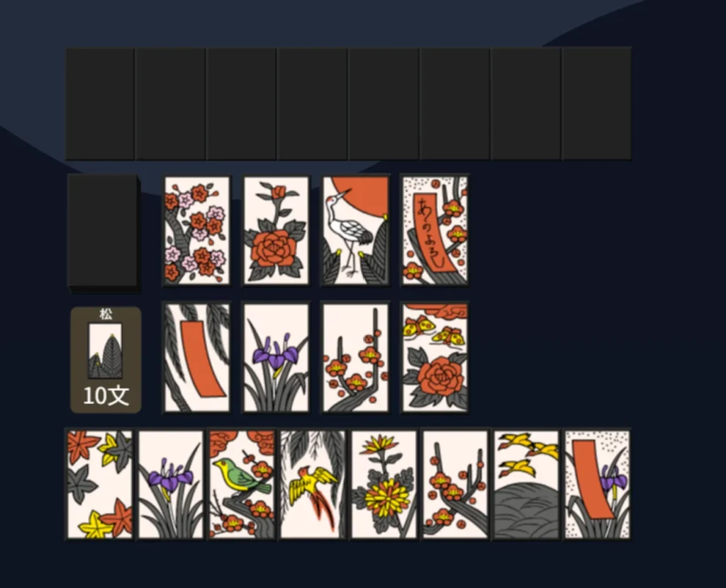Click the opponent's first face-down card
The width and height of the screenshot is (726, 588).
point(100,103)
